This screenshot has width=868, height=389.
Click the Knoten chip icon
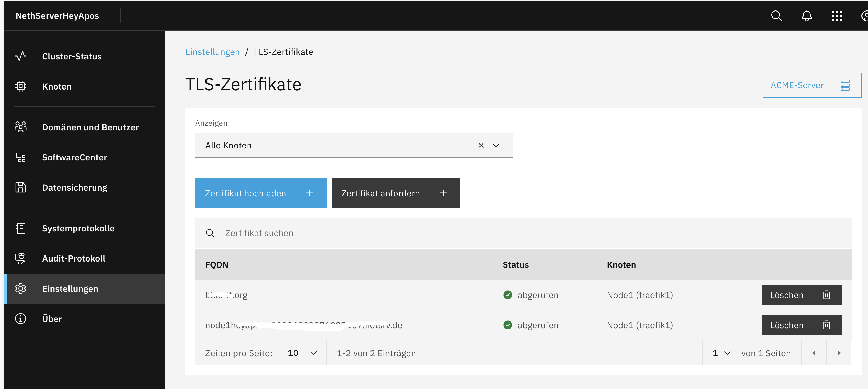tap(21, 86)
